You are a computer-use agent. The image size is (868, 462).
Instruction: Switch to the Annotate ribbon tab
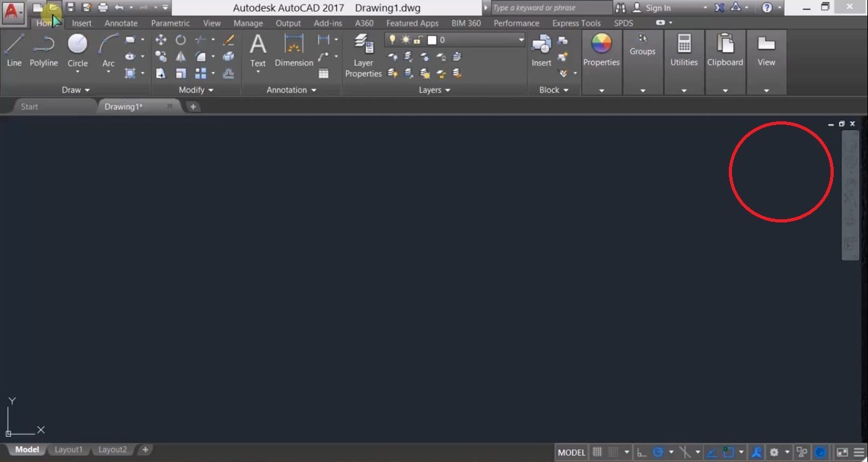click(121, 23)
